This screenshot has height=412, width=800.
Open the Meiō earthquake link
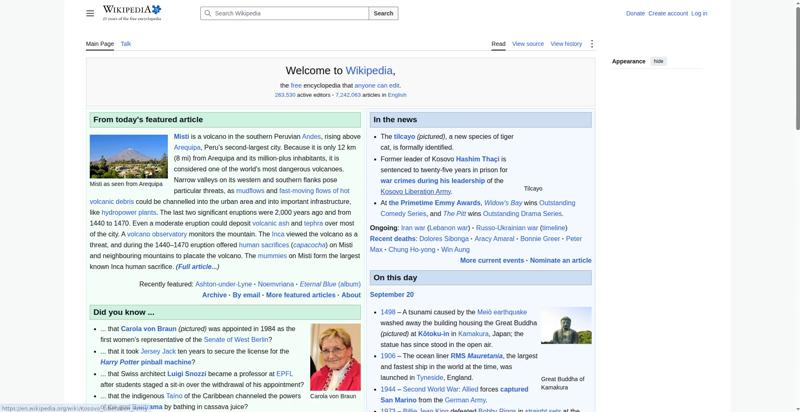click(x=502, y=312)
